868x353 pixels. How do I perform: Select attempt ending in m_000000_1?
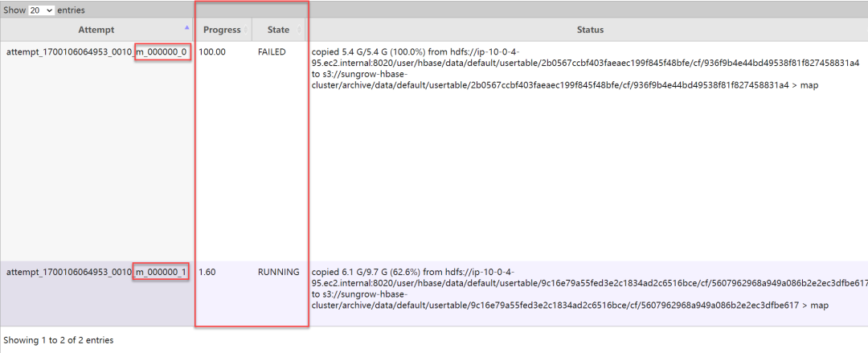tap(97, 272)
